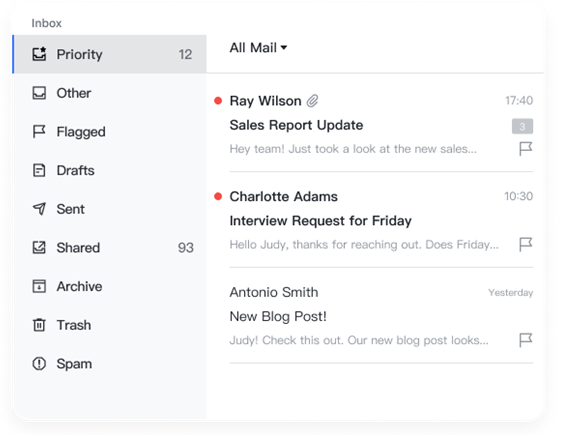Image resolution: width=562 pixels, height=435 pixels.
Task: Click the red unread dot beside Charlotte Adams
Action: pos(218,196)
